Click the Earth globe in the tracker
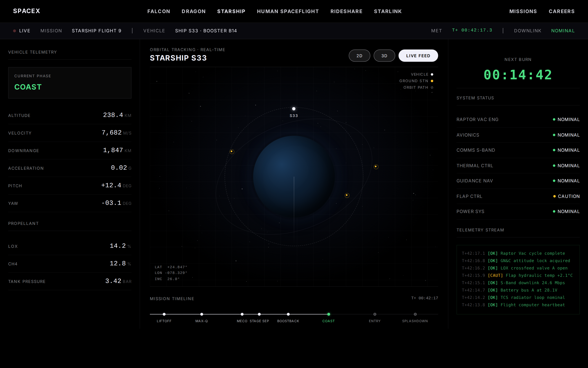Screen dimensions: 588x368 (x=294, y=176)
